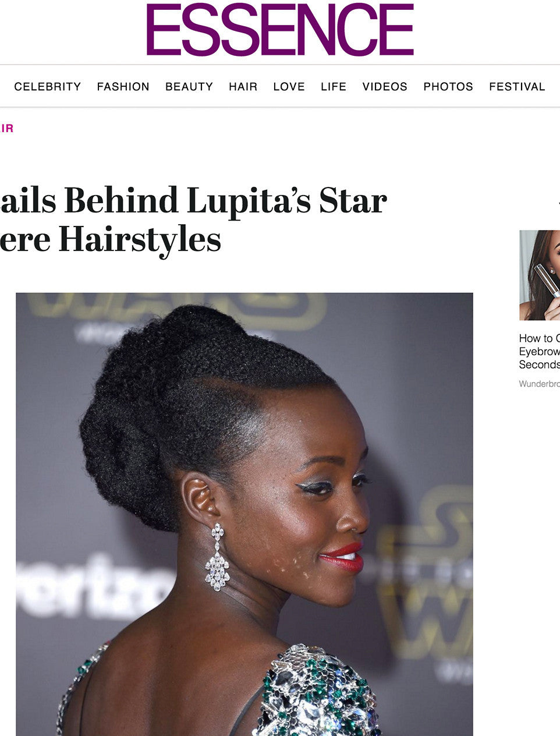
Task: Open the HAIR navigation link
Action: pos(243,87)
